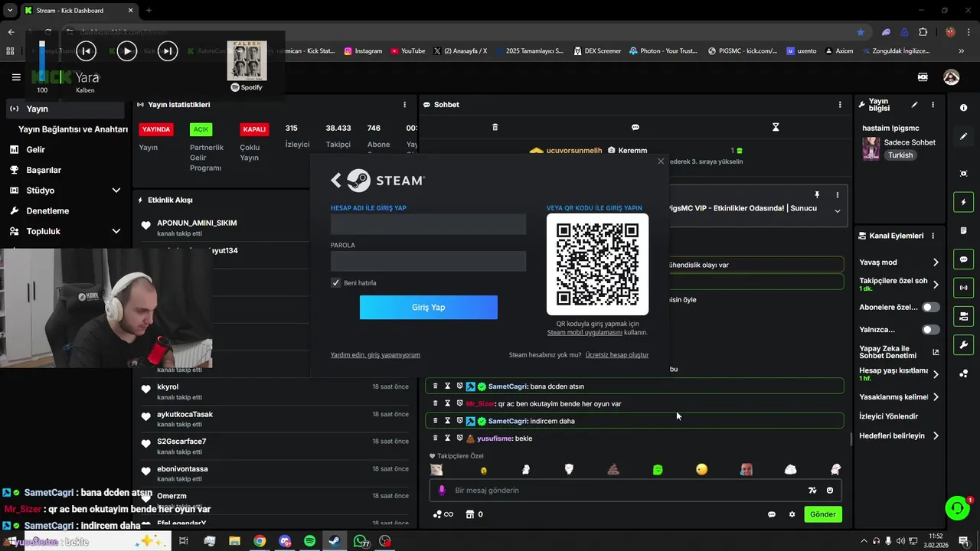
Task: Open the Yayın bilgisi three-dot menu
Action: tap(933, 105)
